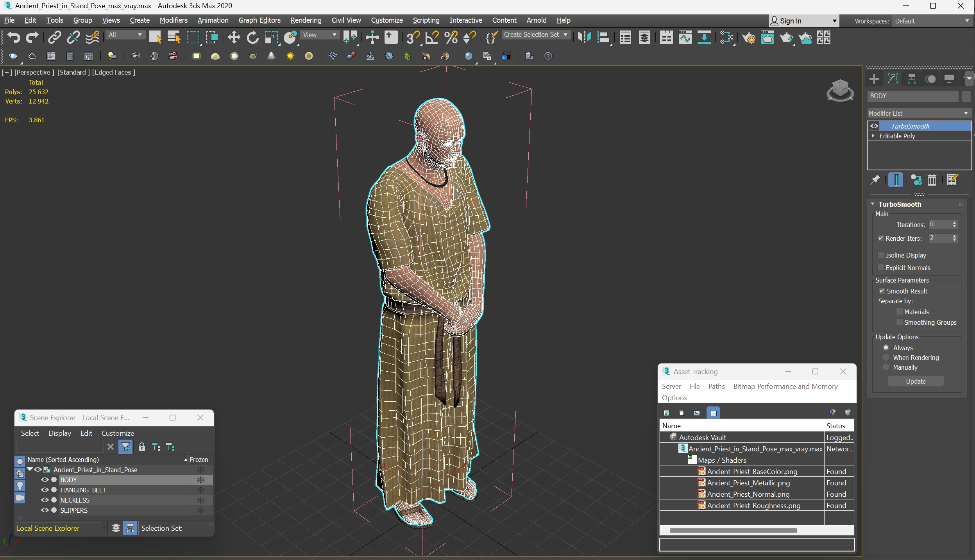Enable Separate by Materials checkbox

[x=900, y=311]
